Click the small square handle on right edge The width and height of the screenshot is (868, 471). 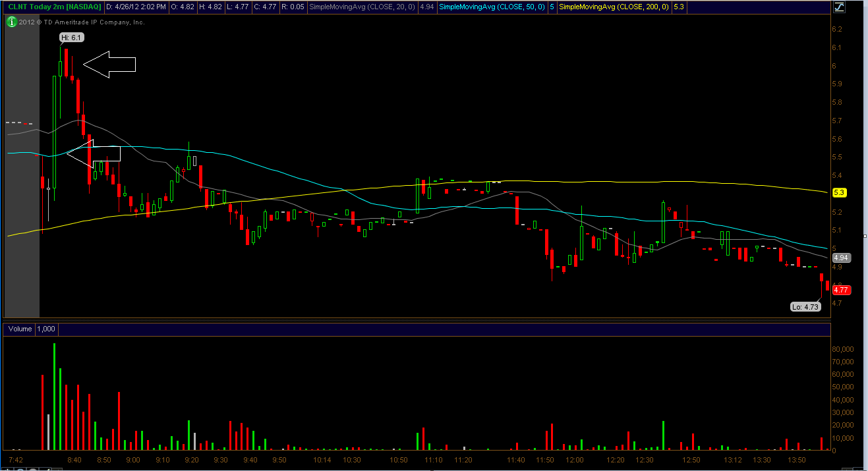tap(865, 235)
